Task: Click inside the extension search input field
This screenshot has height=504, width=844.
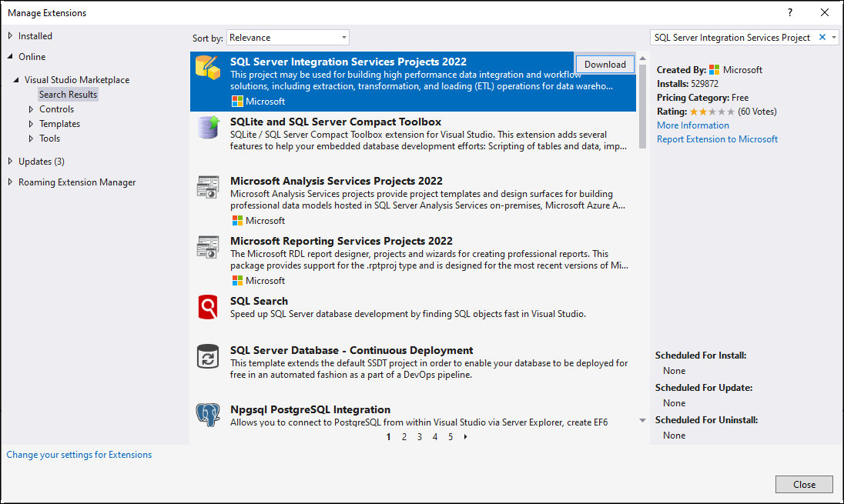Action: tap(733, 37)
